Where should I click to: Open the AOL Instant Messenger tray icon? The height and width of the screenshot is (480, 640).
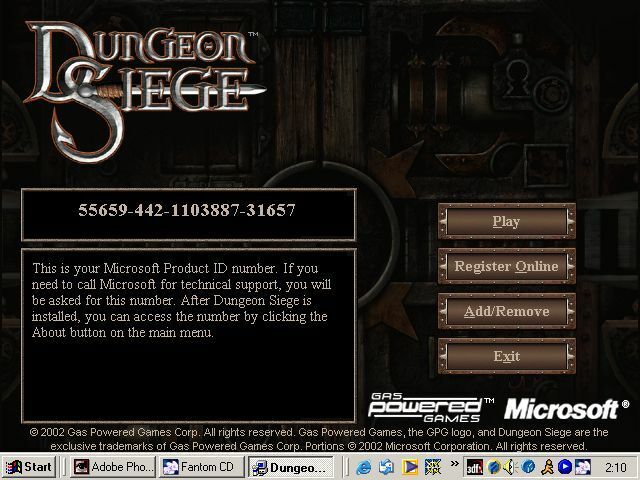tap(545, 467)
